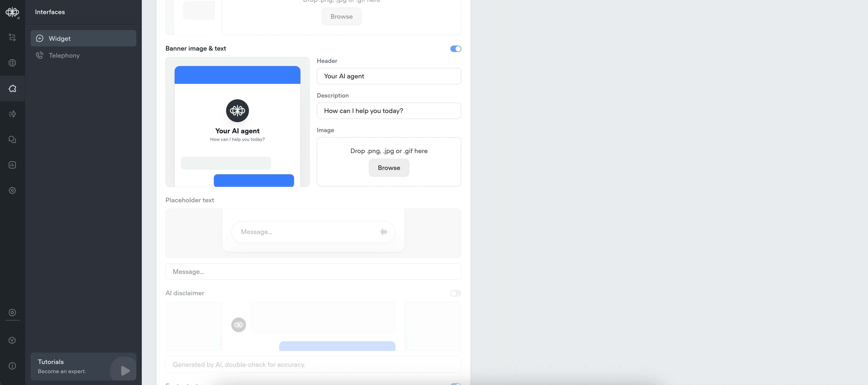Click the cube icon near sidebar bottom
The width and height of the screenshot is (868, 385).
(12, 341)
